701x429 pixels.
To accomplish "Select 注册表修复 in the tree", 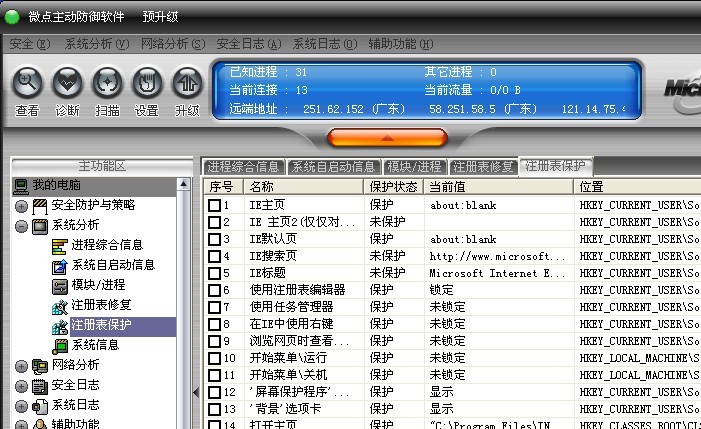I will [x=101, y=305].
